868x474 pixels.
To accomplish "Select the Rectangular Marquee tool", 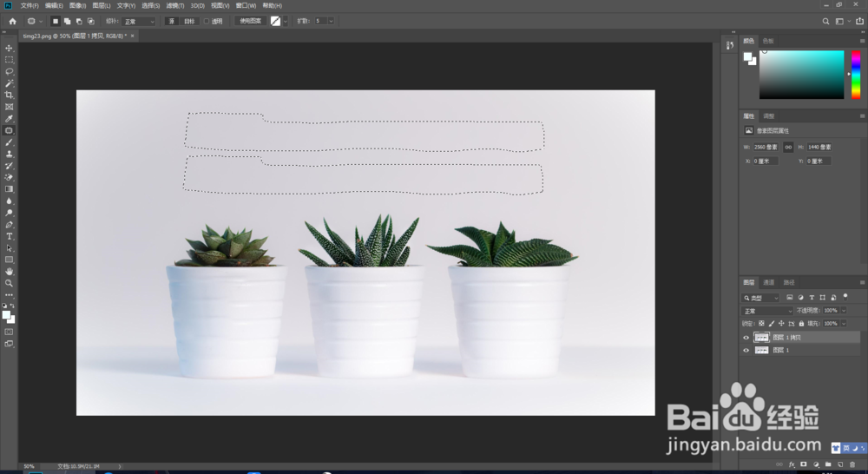I will click(x=9, y=60).
